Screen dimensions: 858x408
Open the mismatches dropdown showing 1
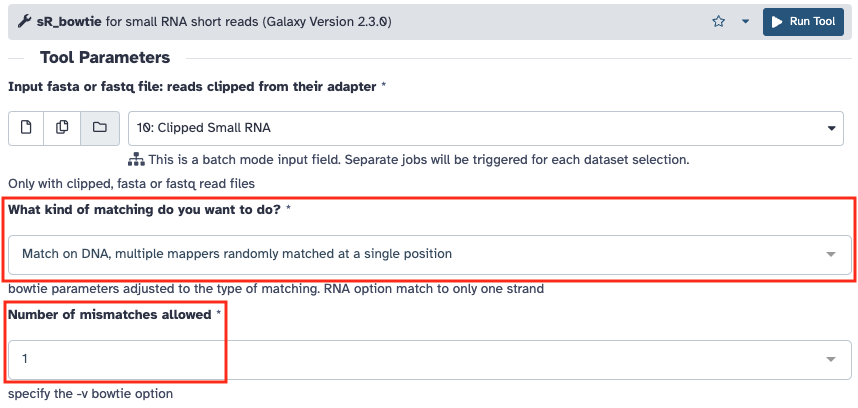[420, 359]
